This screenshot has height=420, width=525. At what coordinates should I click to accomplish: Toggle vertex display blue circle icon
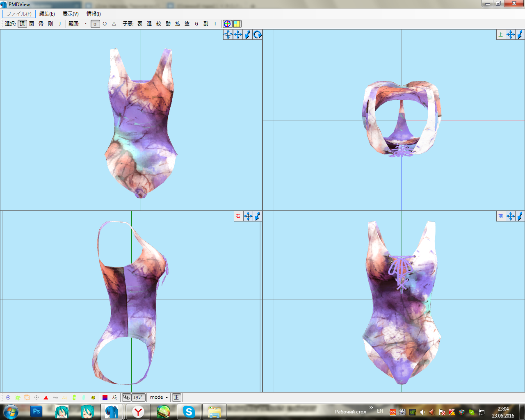pyautogui.click(x=8, y=397)
